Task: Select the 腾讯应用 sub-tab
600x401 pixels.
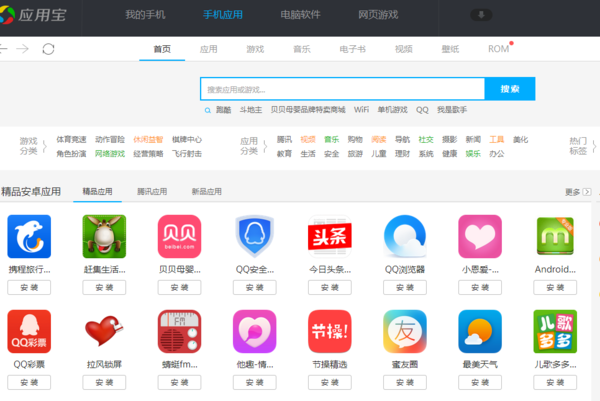Action: pos(152,191)
